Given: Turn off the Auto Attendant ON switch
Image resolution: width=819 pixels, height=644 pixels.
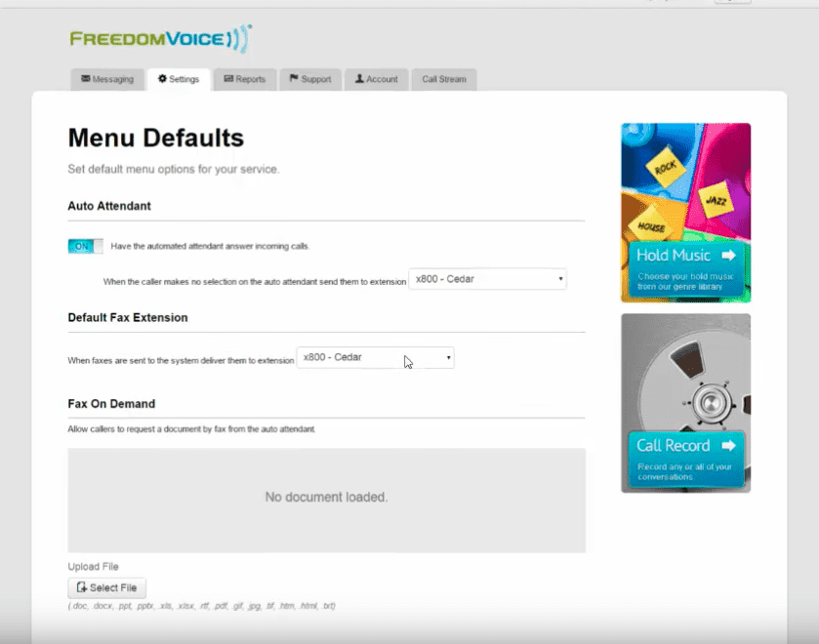Looking at the screenshot, I should click(x=85, y=246).
